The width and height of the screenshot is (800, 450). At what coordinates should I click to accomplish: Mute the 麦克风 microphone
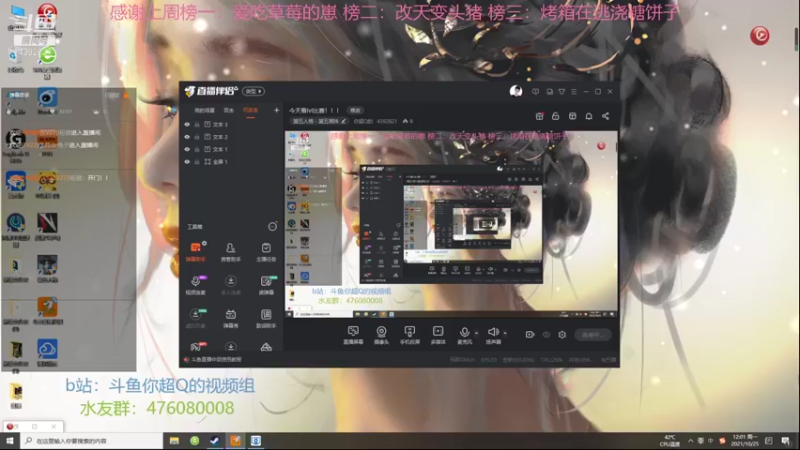464,335
